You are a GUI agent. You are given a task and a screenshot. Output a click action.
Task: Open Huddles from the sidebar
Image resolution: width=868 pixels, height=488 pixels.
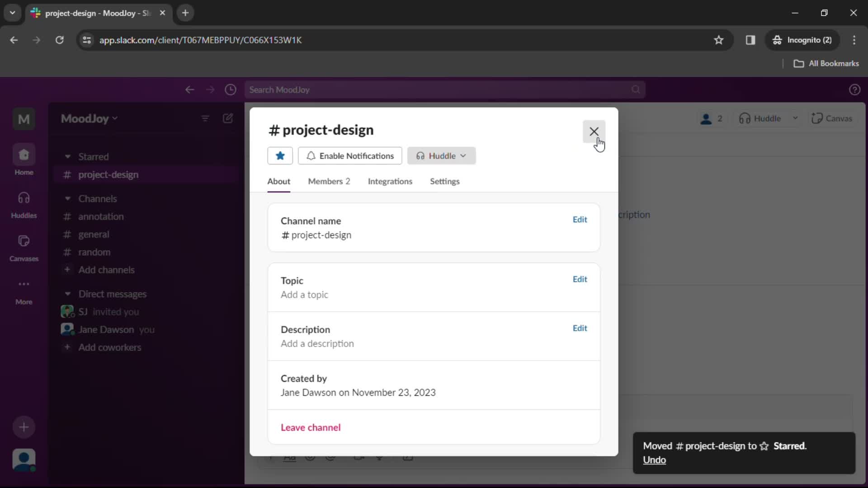(24, 205)
